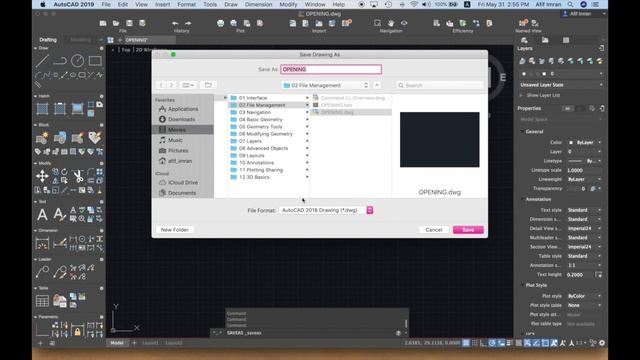Open the view options dropdown in dialog
This screenshot has height=360, width=640.
(188, 85)
